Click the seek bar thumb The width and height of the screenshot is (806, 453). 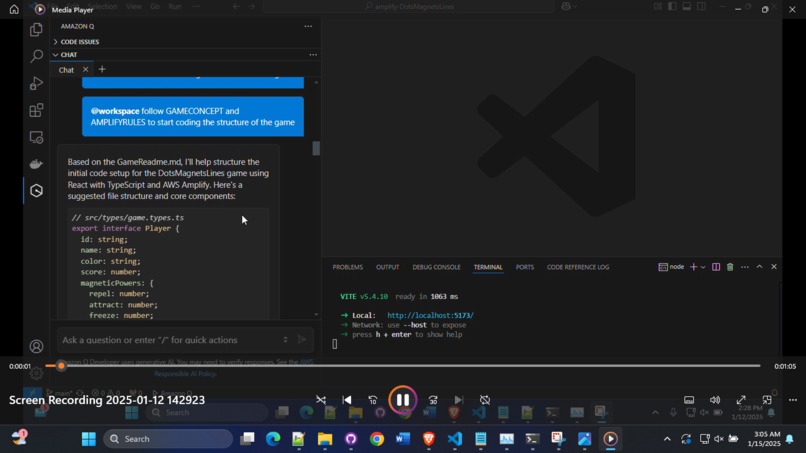click(61, 366)
